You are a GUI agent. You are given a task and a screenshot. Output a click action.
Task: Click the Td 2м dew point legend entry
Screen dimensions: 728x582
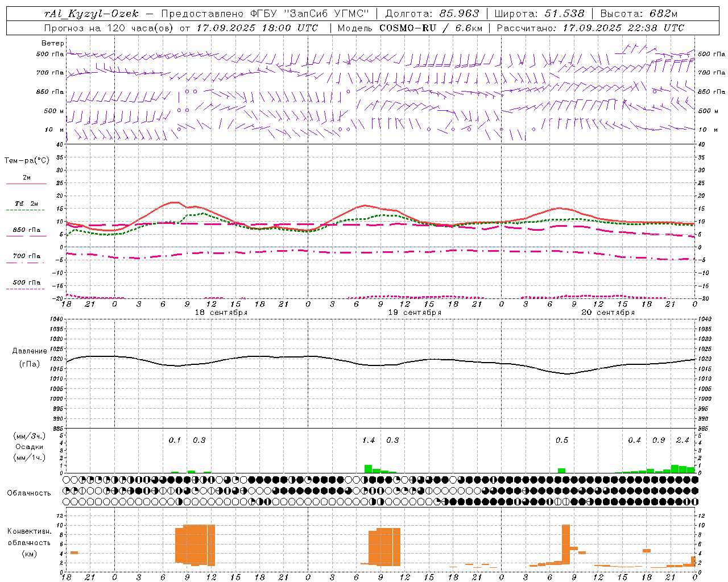tap(26, 203)
